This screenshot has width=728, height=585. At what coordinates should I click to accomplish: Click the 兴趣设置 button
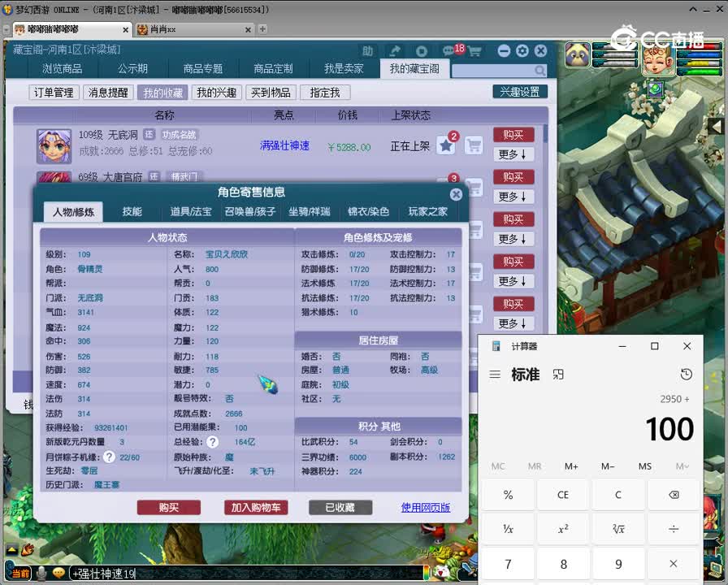point(520,92)
